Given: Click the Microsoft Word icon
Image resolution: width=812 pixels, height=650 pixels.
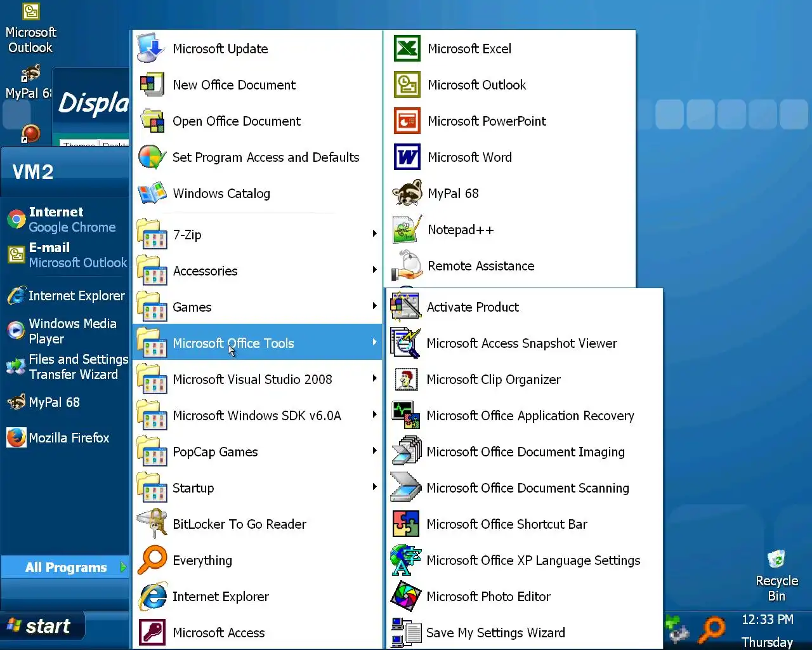Looking at the screenshot, I should pyautogui.click(x=407, y=157).
